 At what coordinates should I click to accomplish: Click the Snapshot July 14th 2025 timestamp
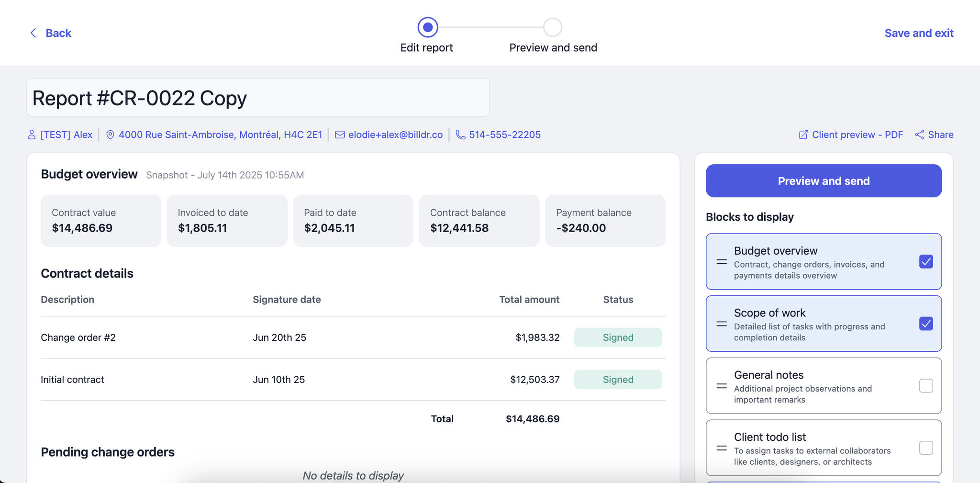point(225,175)
